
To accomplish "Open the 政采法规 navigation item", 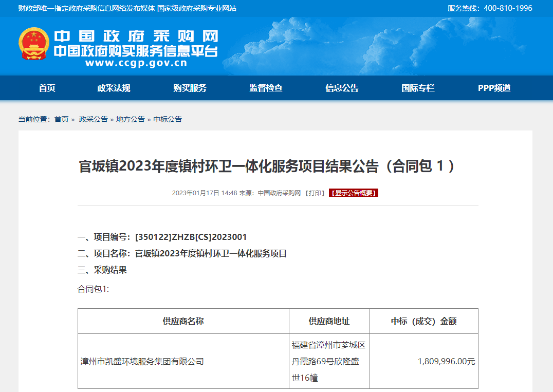I will (x=114, y=88).
